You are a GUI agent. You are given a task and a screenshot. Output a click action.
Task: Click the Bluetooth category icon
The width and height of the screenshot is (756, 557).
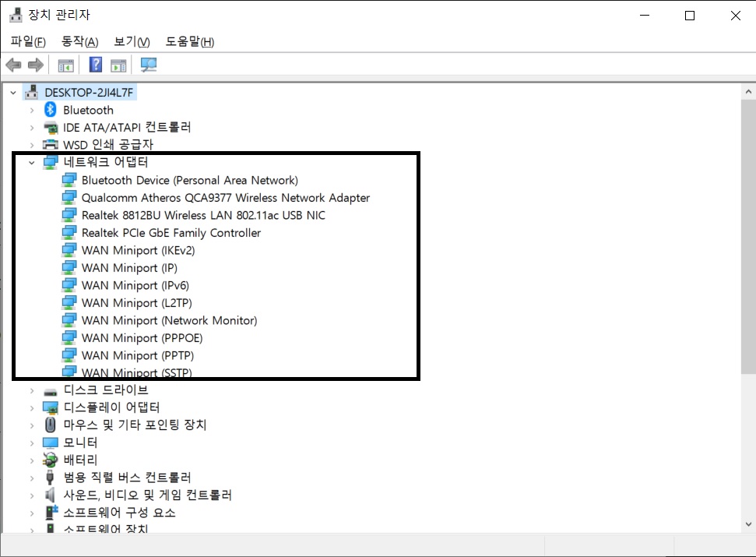click(50, 110)
